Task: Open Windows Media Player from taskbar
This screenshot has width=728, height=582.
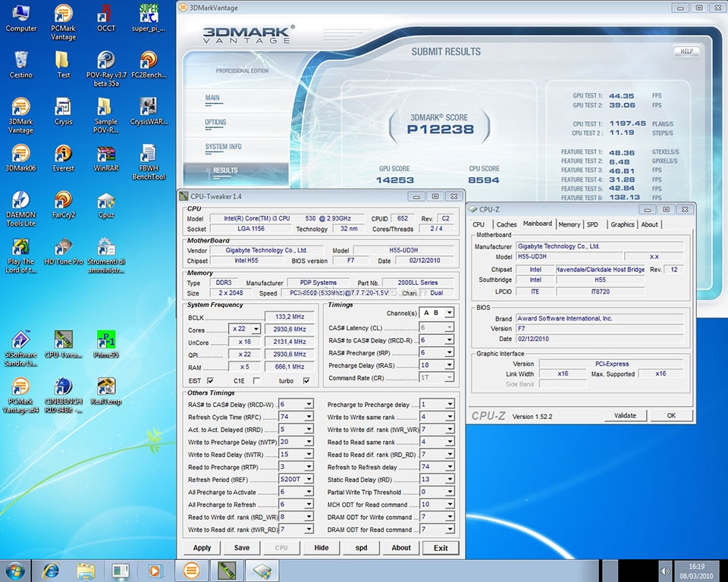Action: coord(155,571)
